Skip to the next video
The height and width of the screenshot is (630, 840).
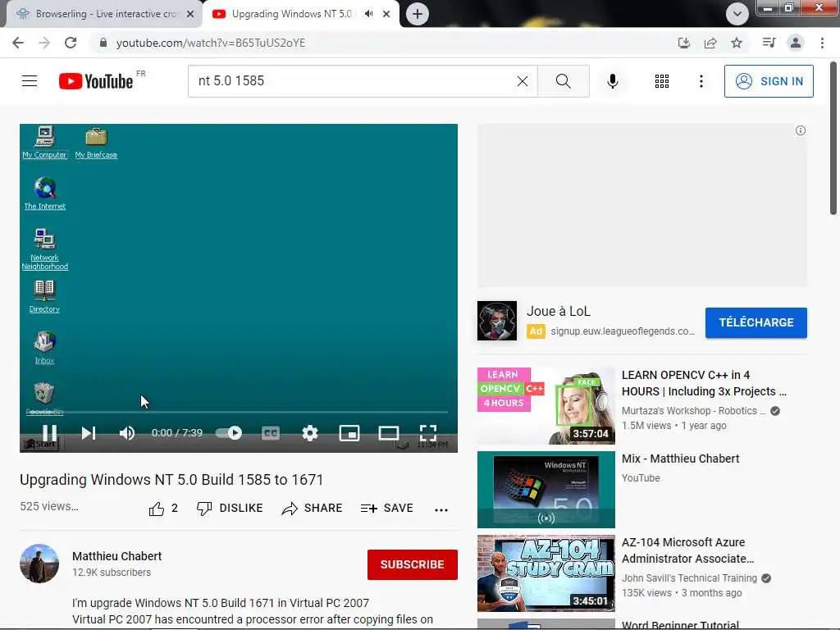[x=89, y=433]
